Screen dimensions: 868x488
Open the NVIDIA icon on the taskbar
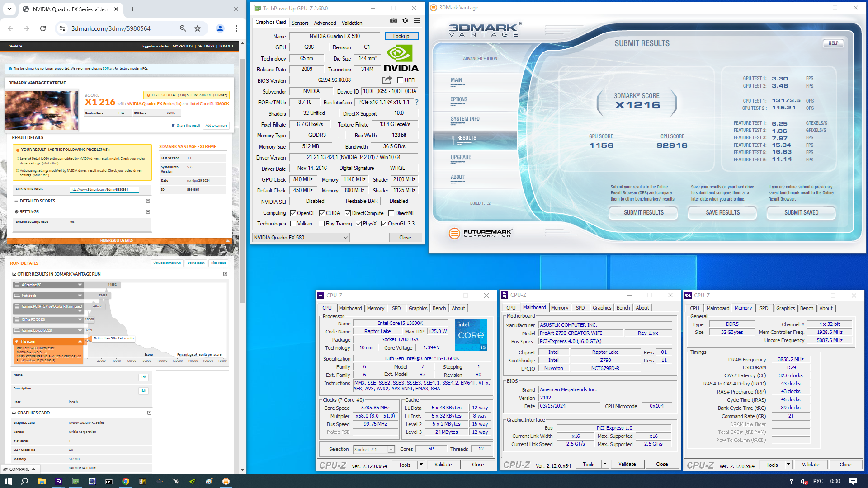pyautogui.click(x=193, y=481)
